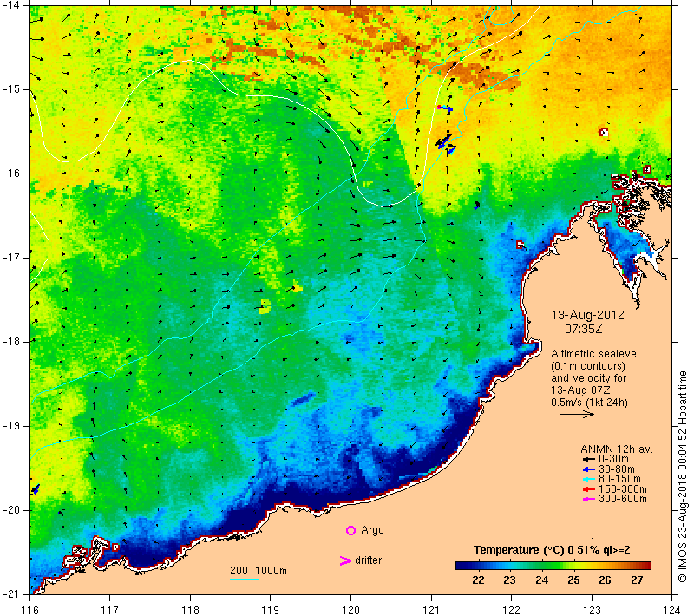694x616 pixels.
Task: Click the '0.5m/s (1kt 24h)' text
Action: [589, 403]
